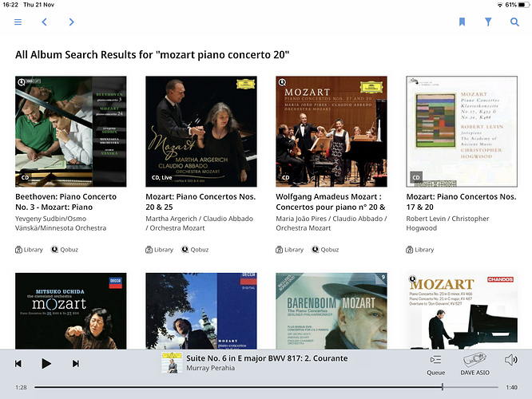Open now playing track title Suite No. 6
This screenshot has width=532, height=399.
click(267, 358)
